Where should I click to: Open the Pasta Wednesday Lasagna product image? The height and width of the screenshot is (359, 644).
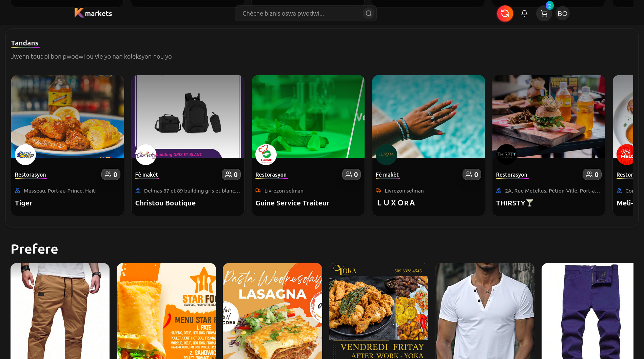[272, 311]
